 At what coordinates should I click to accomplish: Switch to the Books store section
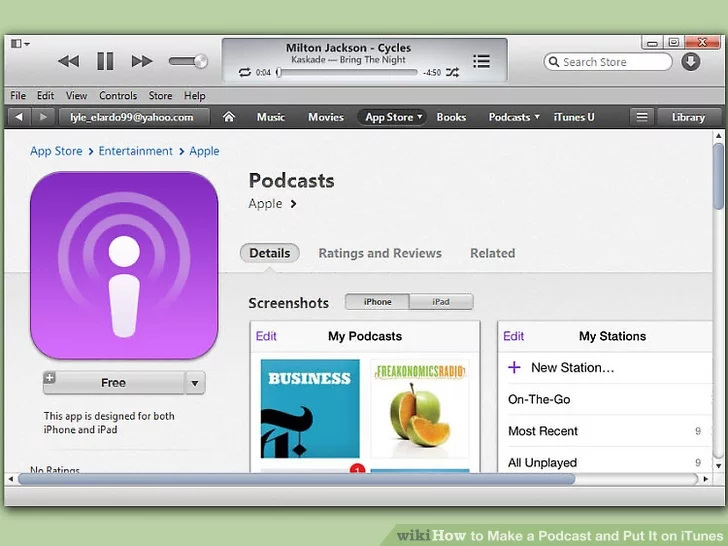[451, 117]
